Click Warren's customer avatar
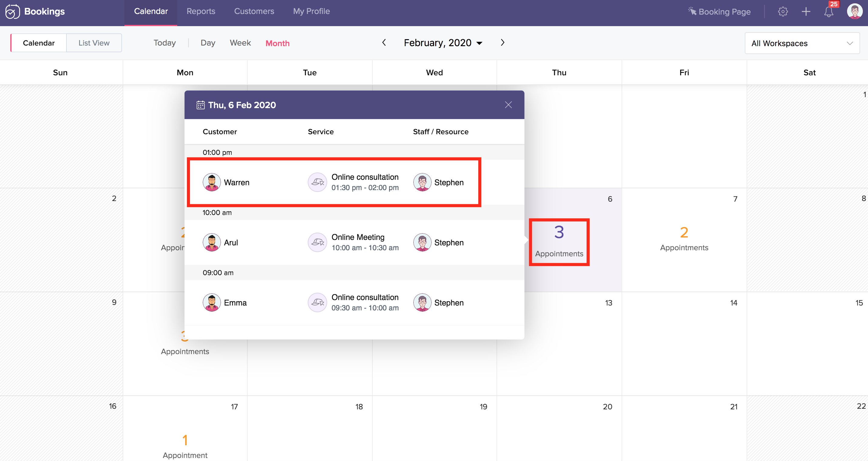 point(212,183)
